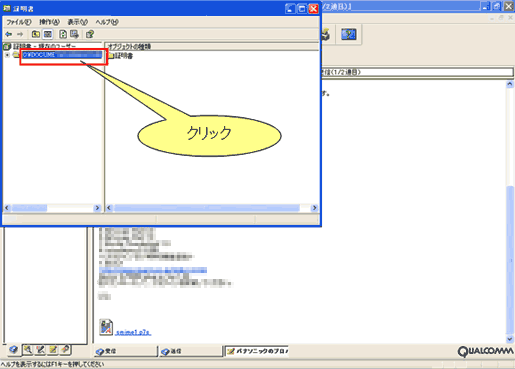The width and height of the screenshot is (515, 369).
Task: Click right arrow of left pane horizontal scrollbar
Action: coord(97,208)
